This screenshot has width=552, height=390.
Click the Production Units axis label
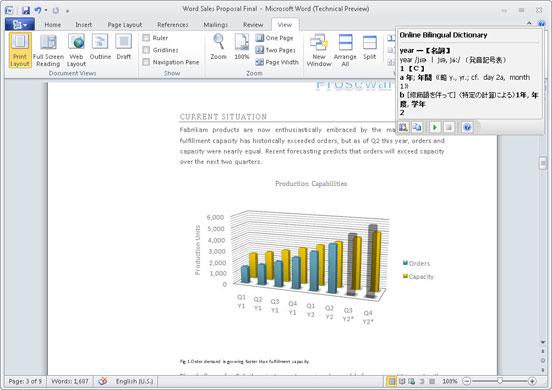click(197, 250)
